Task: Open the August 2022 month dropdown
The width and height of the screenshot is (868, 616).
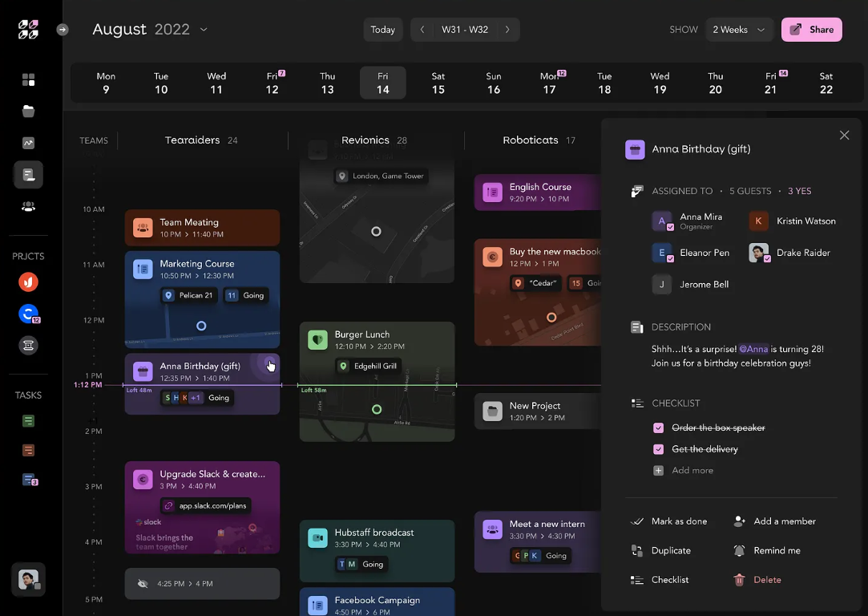Action: (149, 30)
